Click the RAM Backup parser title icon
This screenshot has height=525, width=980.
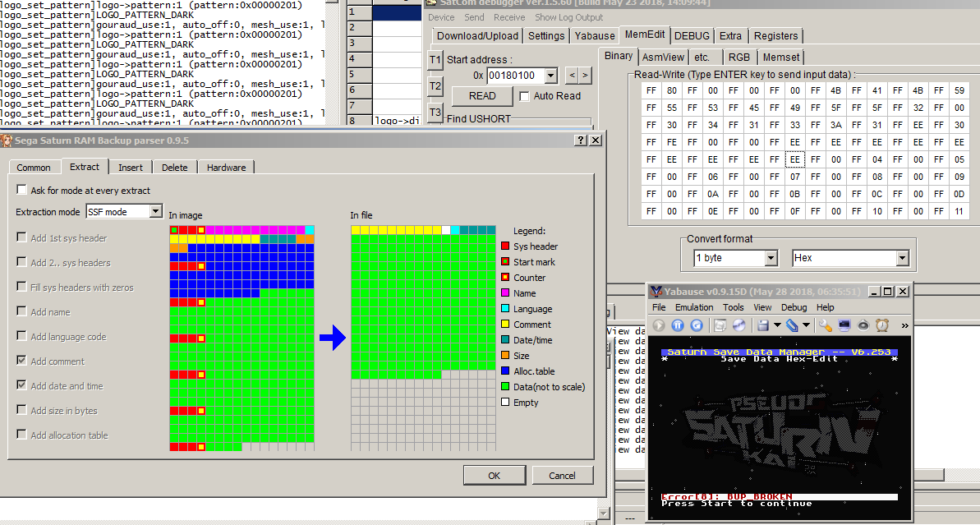click(7, 140)
